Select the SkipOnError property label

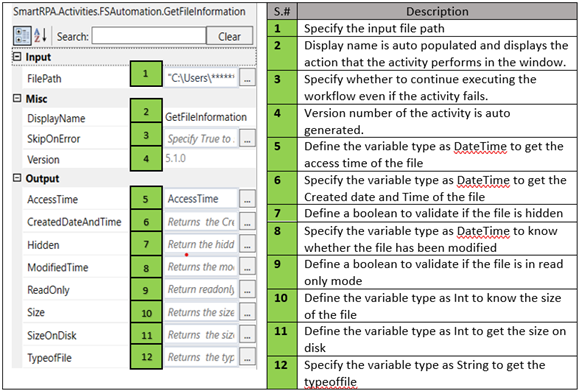[x=53, y=139]
